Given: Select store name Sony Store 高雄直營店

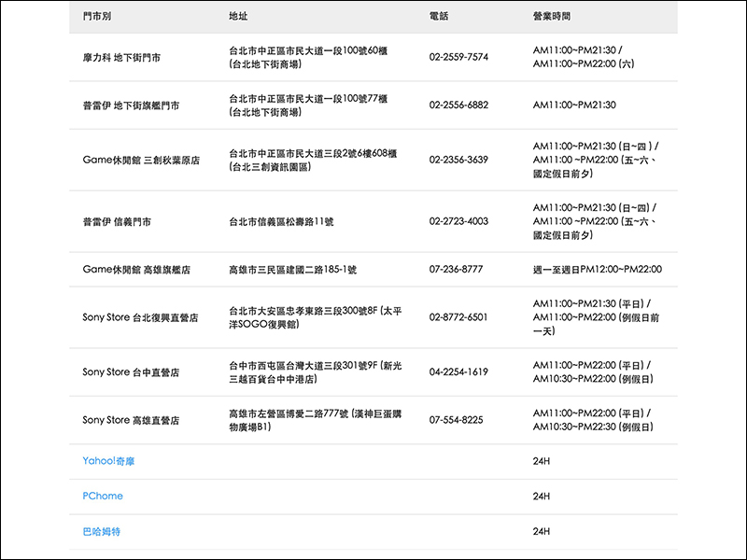Looking at the screenshot, I should (x=131, y=421).
